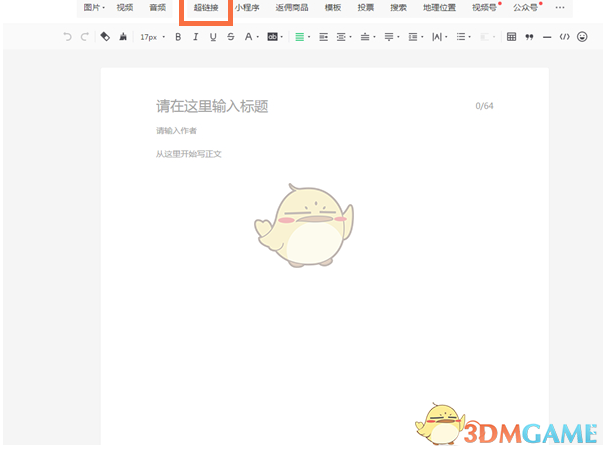608x452 pixels.
Task: Set spacing before paragraph icon
Action: coord(365,37)
